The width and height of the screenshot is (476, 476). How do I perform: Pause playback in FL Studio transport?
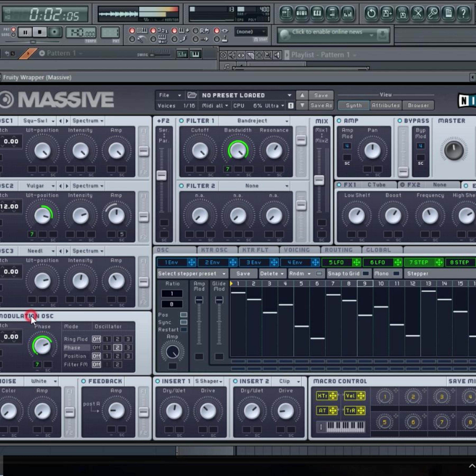click(x=25, y=32)
